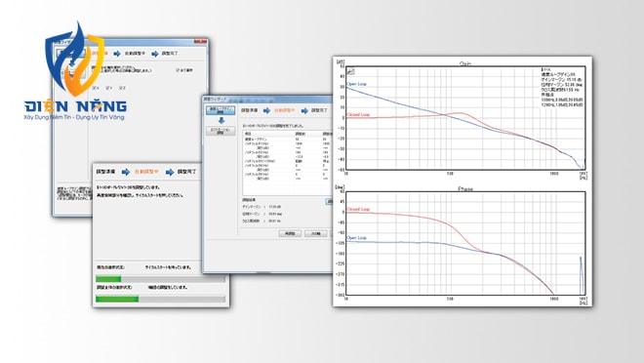The width and height of the screenshot is (644, 363).
Task: Click the Gain plot title
Action: [x=465, y=63]
